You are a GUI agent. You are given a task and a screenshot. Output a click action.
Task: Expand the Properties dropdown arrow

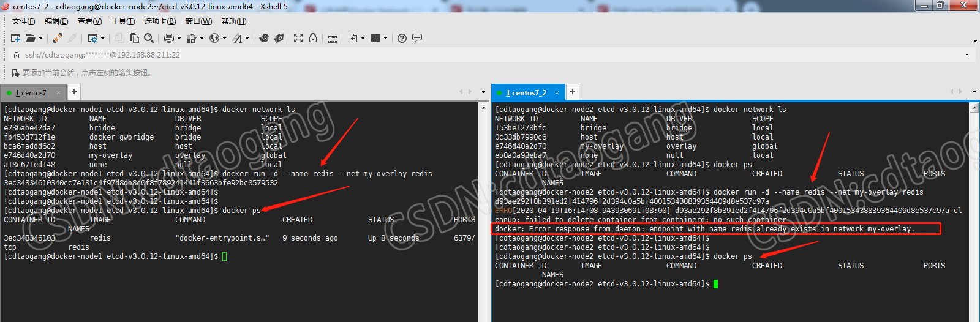pyautogui.click(x=103, y=38)
